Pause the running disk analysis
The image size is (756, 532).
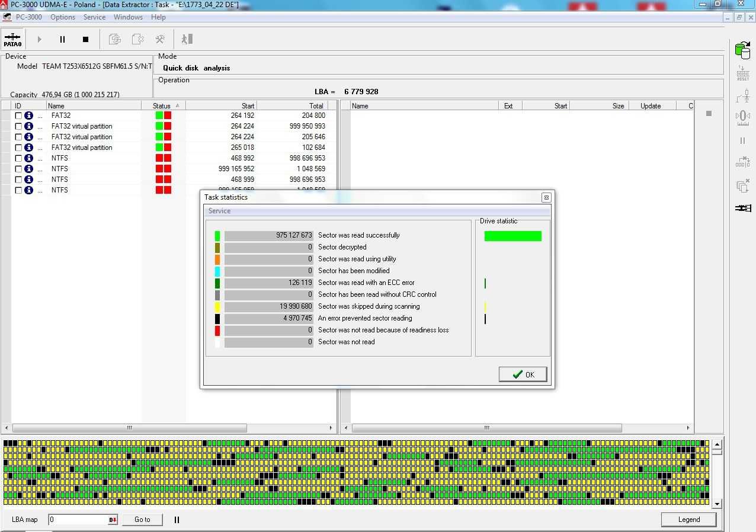pos(62,39)
